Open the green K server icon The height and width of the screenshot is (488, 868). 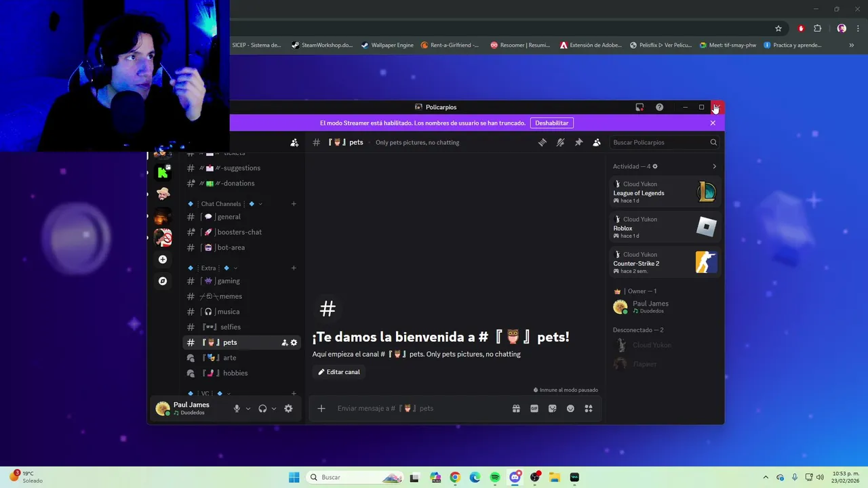(163, 173)
